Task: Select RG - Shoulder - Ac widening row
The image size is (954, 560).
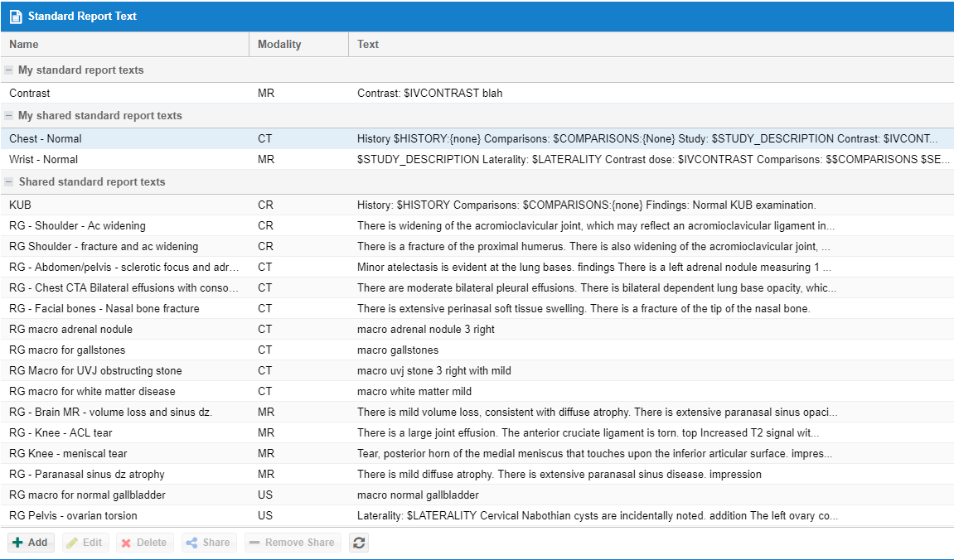Action: [477, 225]
